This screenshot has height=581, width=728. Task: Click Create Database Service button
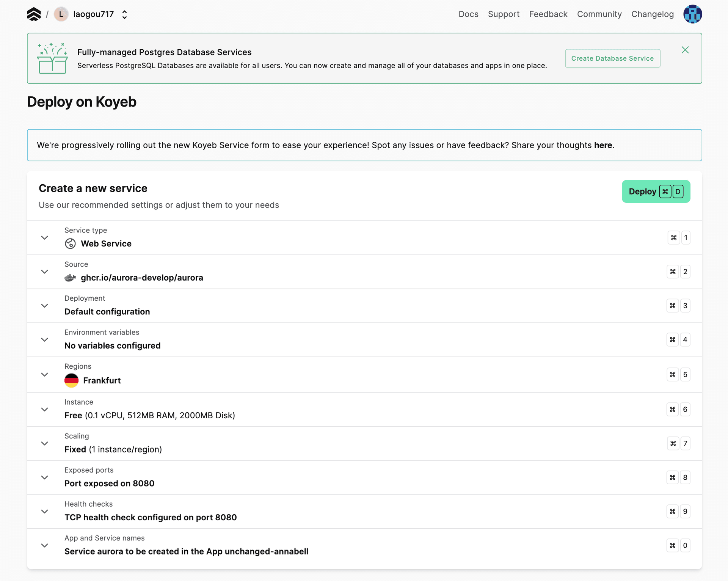pos(612,58)
